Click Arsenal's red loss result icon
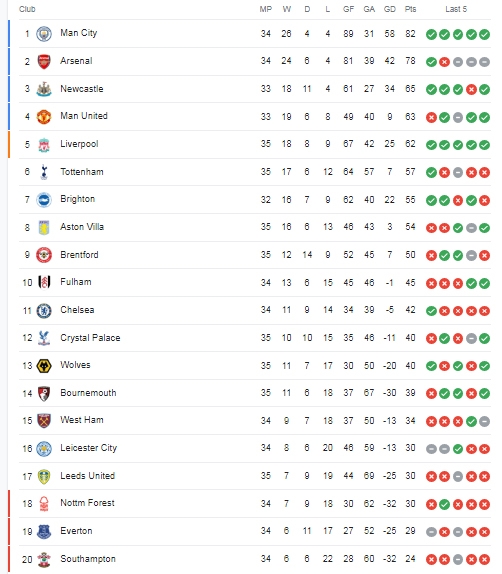Viewport: 502px width, 574px height. click(x=445, y=62)
